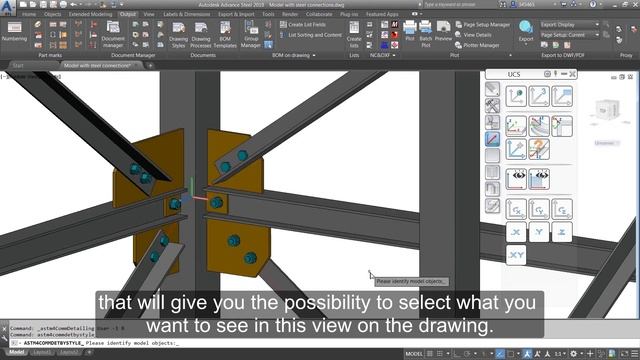This screenshot has width=640, height=360.
Task: Expand the Plot panel launcher arrow
Action: [510, 55]
